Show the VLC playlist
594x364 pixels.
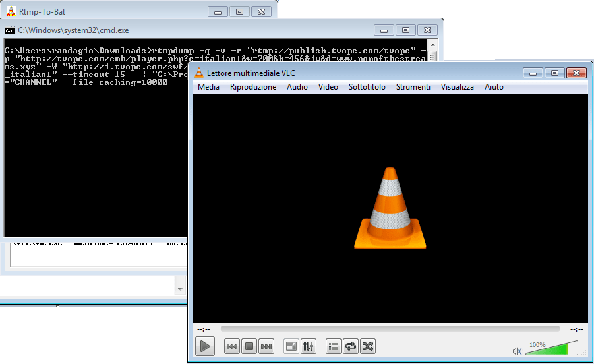[x=334, y=346]
